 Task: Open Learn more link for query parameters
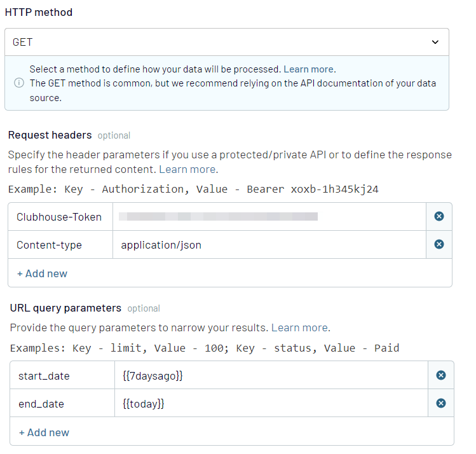coord(299,328)
